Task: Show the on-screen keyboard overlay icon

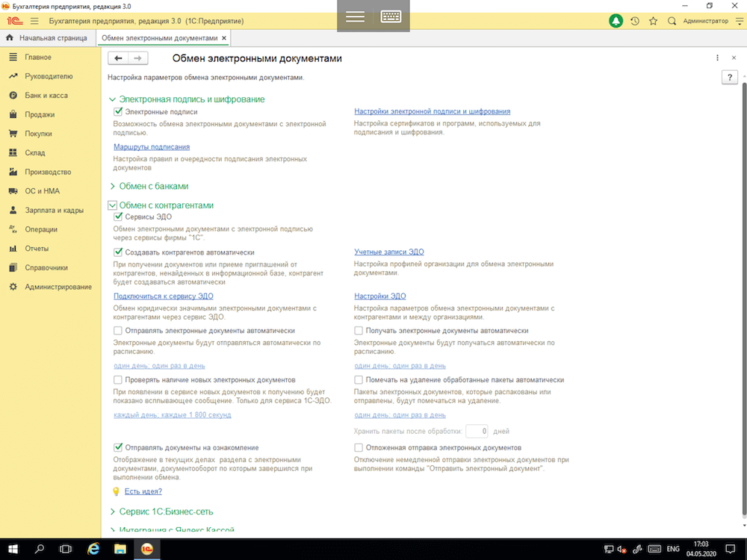Action: point(391,16)
